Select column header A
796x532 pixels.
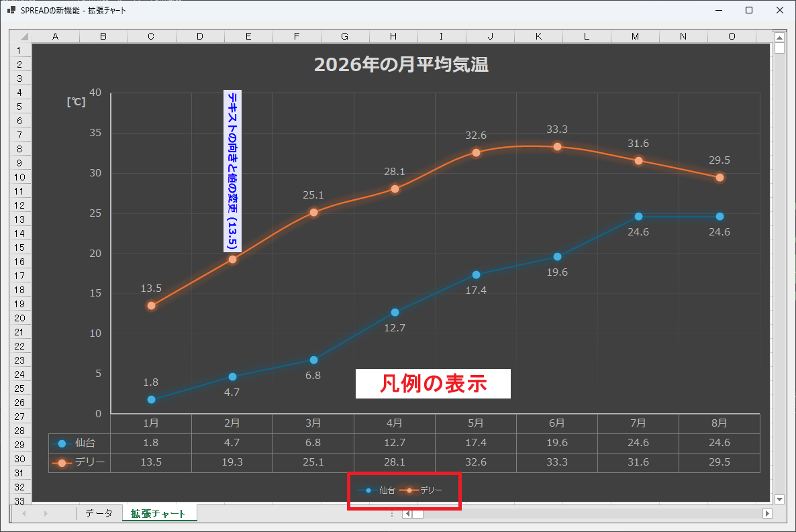tap(55, 36)
